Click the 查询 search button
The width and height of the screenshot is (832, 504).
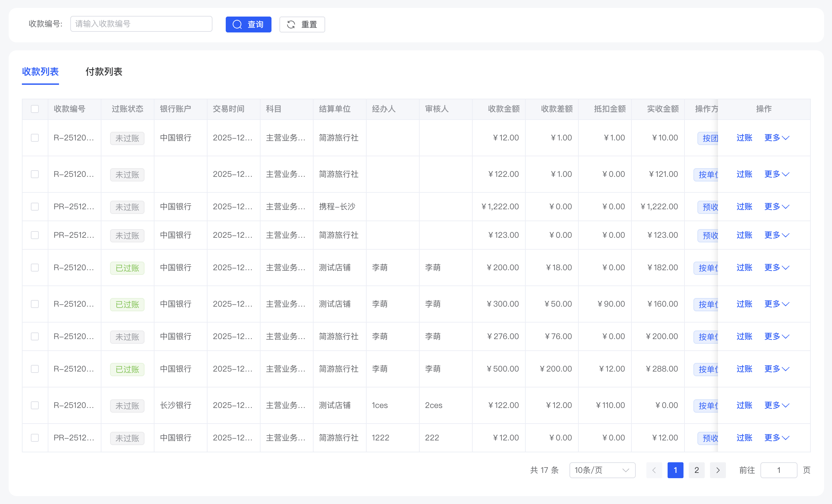pos(249,24)
